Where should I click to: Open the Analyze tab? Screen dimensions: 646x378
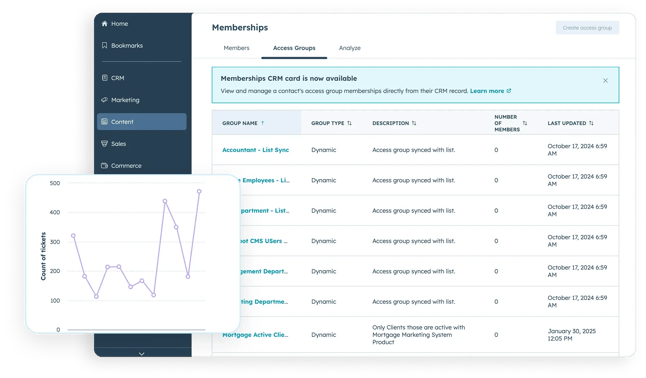(350, 48)
